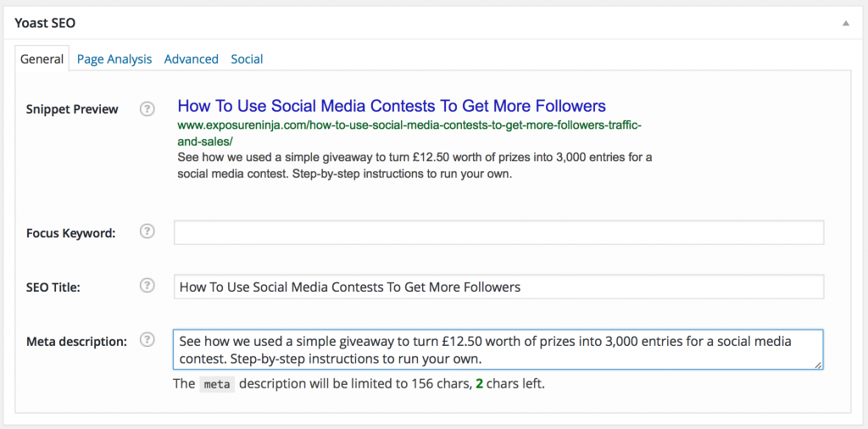868x429 pixels.
Task: Grab the Meta description resize handle
Action: coord(818,365)
